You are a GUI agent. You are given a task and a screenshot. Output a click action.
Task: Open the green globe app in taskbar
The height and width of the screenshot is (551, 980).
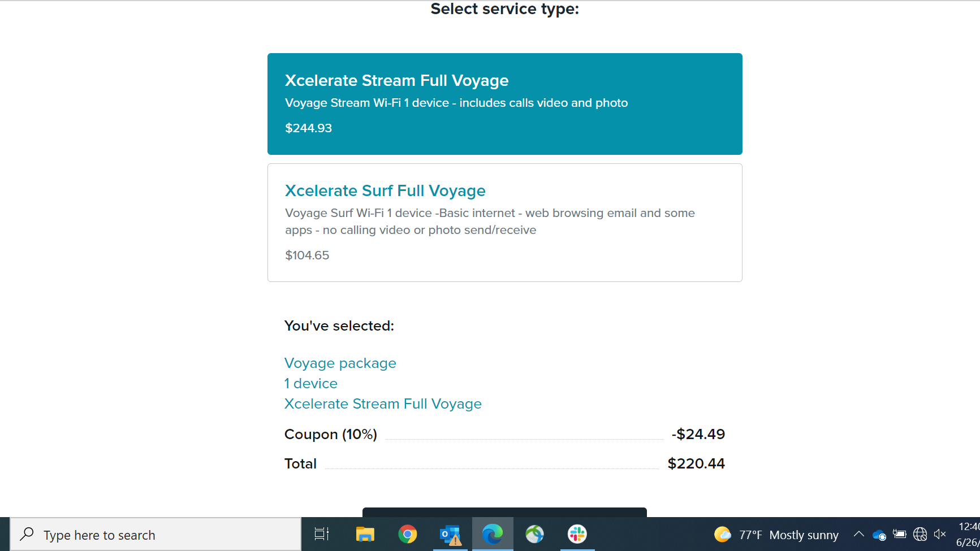[x=534, y=534]
